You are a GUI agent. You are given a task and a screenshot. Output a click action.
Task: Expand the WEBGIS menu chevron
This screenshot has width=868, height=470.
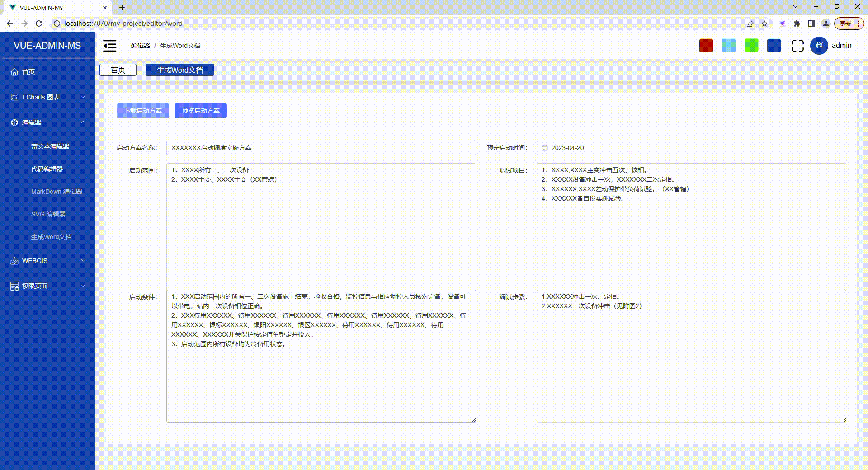coord(83,260)
